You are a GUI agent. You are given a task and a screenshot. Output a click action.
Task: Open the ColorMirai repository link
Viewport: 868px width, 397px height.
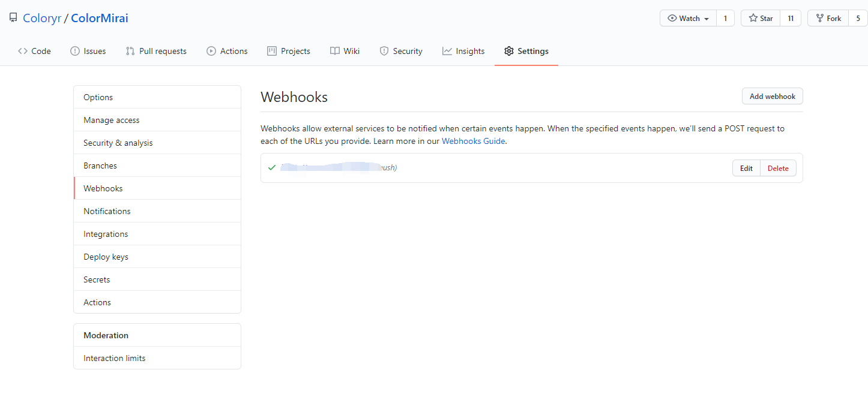(x=100, y=18)
